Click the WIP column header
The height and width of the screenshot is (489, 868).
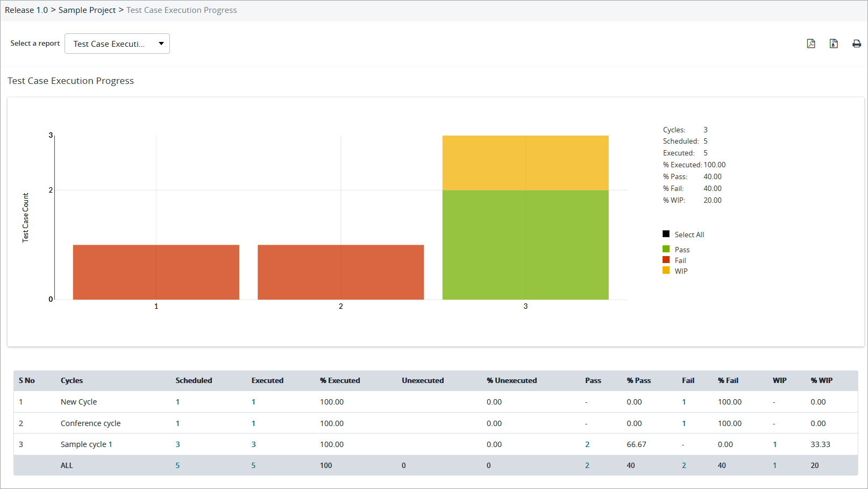click(x=780, y=380)
